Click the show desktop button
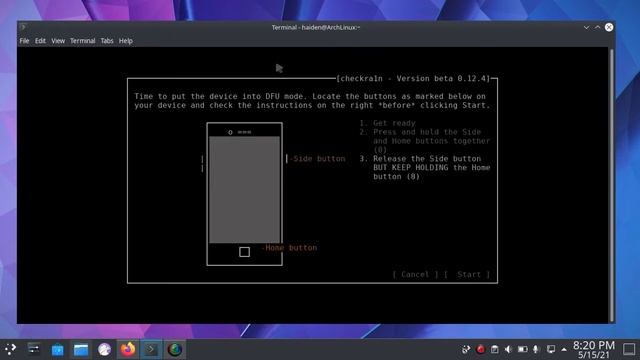The height and width of the screenshot is (360, 640). pyautogui.click(x=629, y=349)
